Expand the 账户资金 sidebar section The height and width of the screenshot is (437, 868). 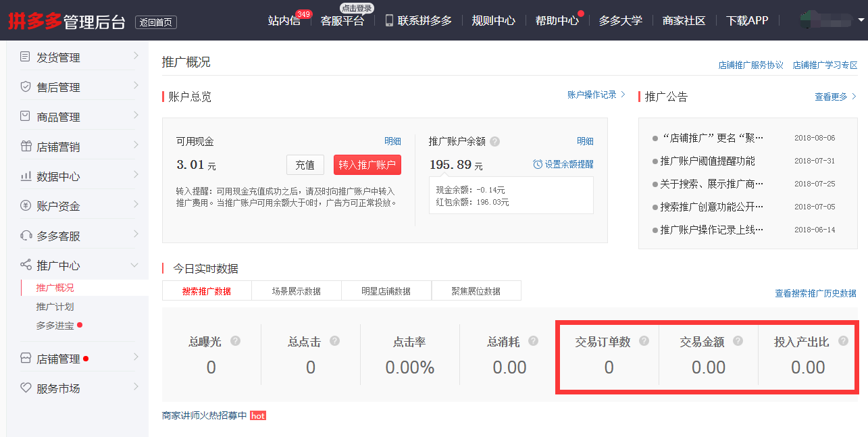(x=135, y=204)
